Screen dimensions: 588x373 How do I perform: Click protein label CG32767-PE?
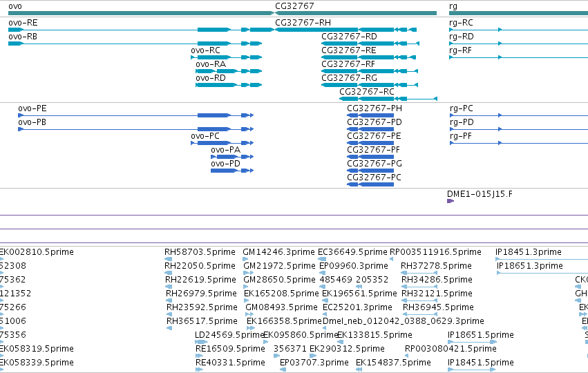(374, 136)
